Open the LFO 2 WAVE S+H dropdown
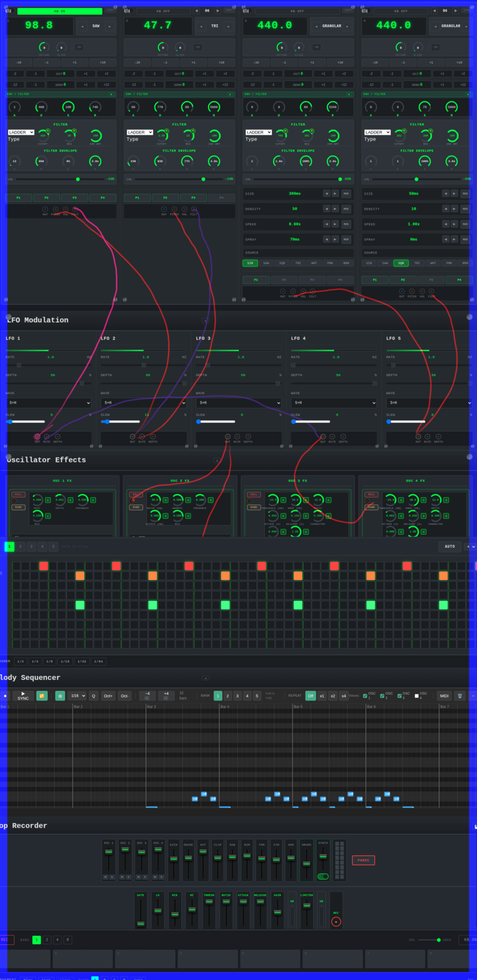This screenshot has width=477, height=980. [144, 402]
